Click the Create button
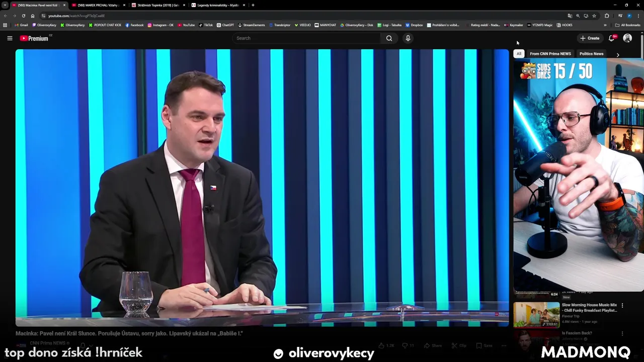 pos(590,38)
